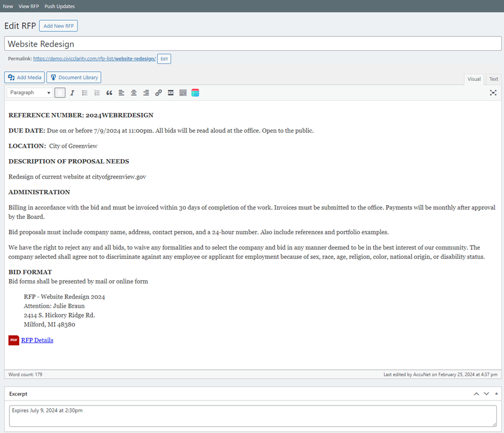The width and height of the screenshot is (504, 433).
Task: Toggle the toolbar (kitchen sink) icon
Action: tap(183, 93)
